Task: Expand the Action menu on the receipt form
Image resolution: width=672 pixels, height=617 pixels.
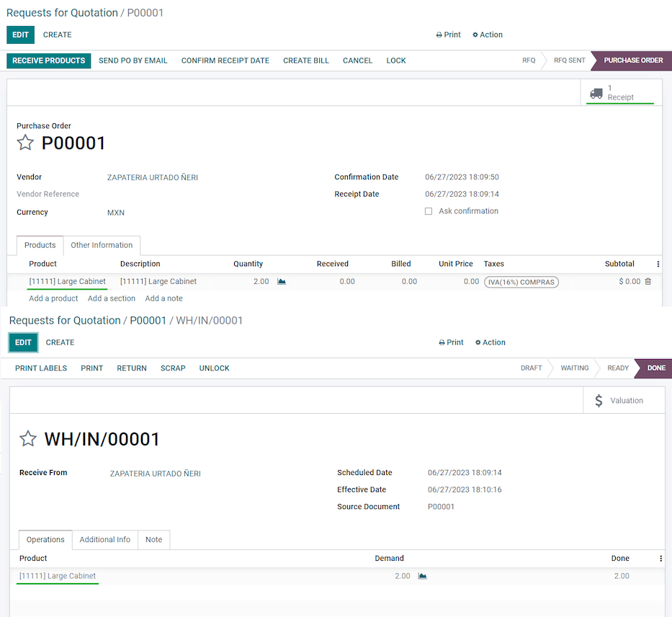Action: point(490,342)
